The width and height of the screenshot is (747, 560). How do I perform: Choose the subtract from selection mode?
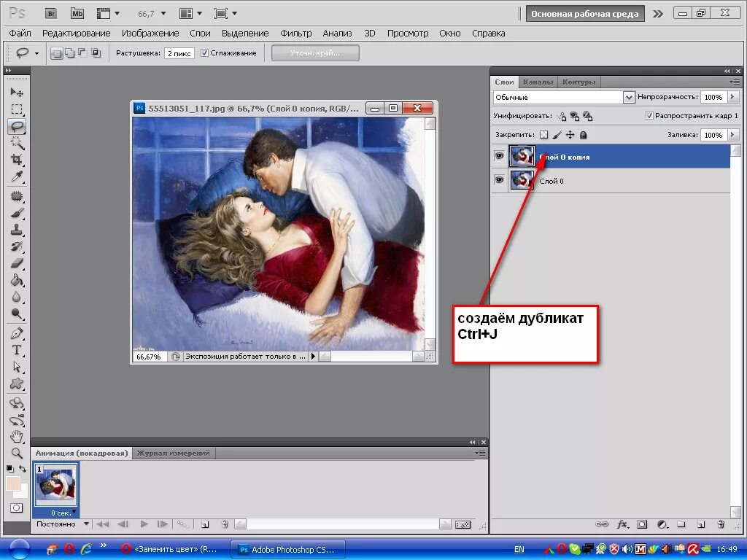click(82, 52)
